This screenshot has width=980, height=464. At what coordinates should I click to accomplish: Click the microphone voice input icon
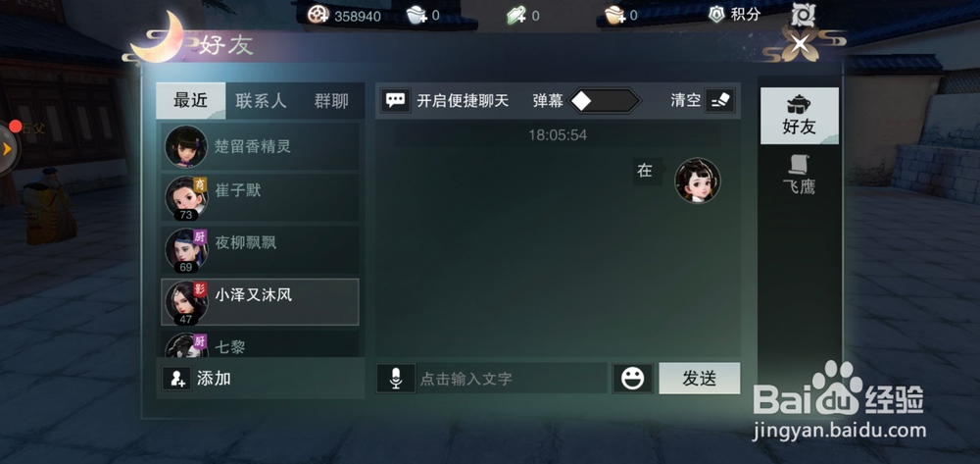(x=396, y=379)
